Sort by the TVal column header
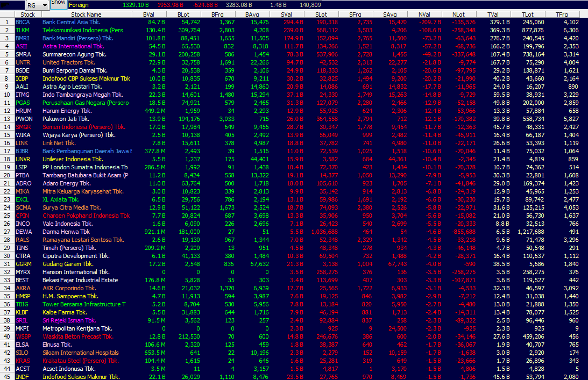This screenshot has height=380, width=588. point(493,15)
